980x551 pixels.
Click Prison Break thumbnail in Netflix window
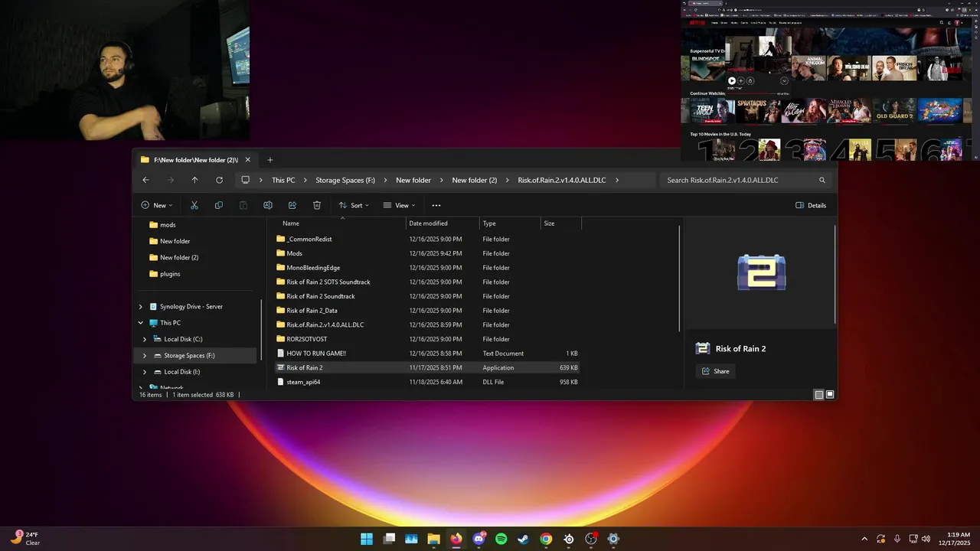895,68
